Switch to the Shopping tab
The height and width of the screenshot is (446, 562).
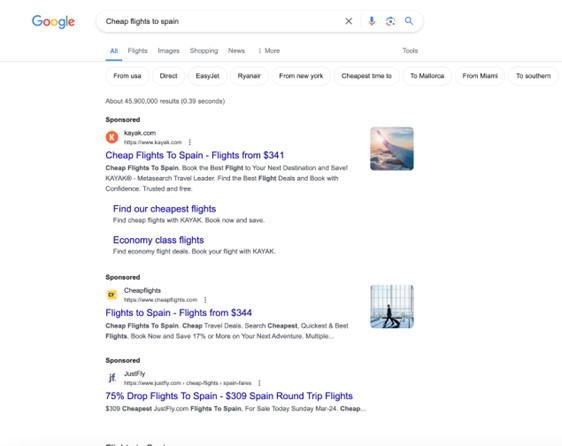(x=204, y=51)
